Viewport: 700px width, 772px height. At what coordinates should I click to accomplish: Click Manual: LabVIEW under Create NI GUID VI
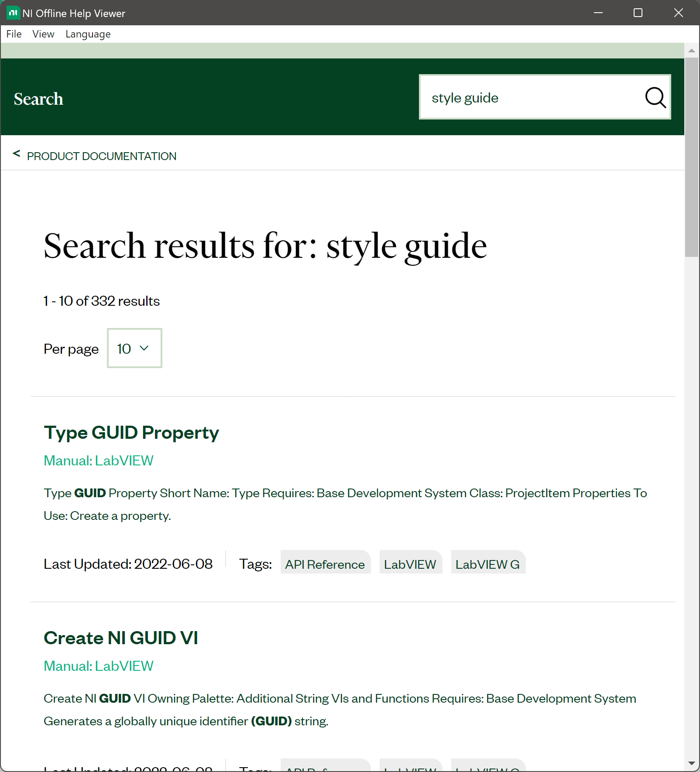[x=99, y=666]
